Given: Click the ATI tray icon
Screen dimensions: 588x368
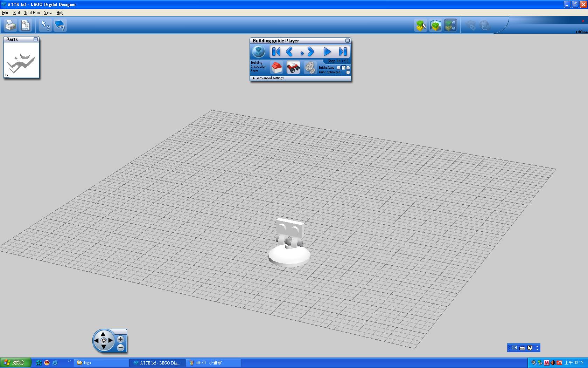Looking at the screenshot, I should pyautogui.click(x=559, y=363).
